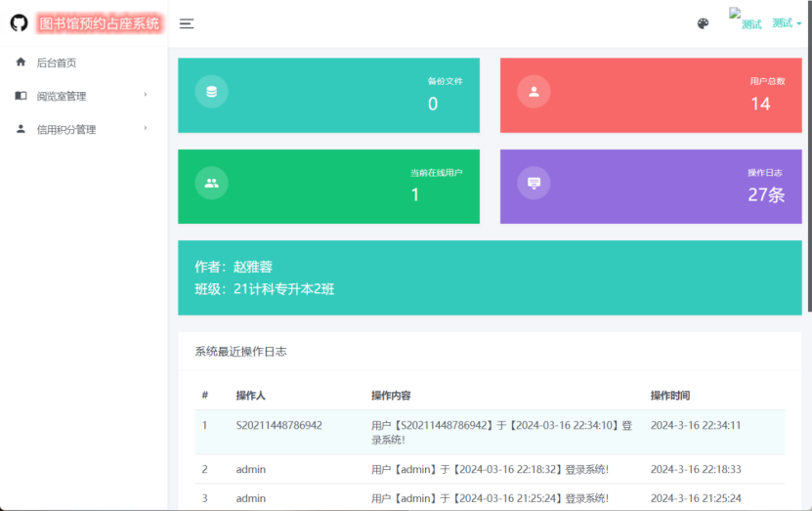Image resolution: width=812 pixels, height=511 pixels.
Task: Click row 1 login log content
Action: [501, 432]
